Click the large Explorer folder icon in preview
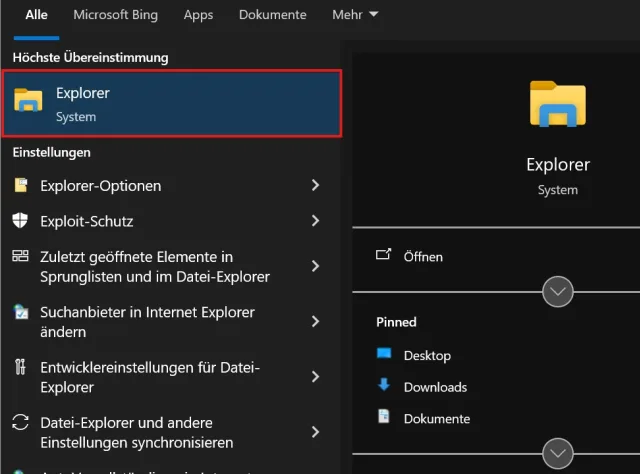Image resolution: width=640 pixels, height=474 pixels. [557, 103]
